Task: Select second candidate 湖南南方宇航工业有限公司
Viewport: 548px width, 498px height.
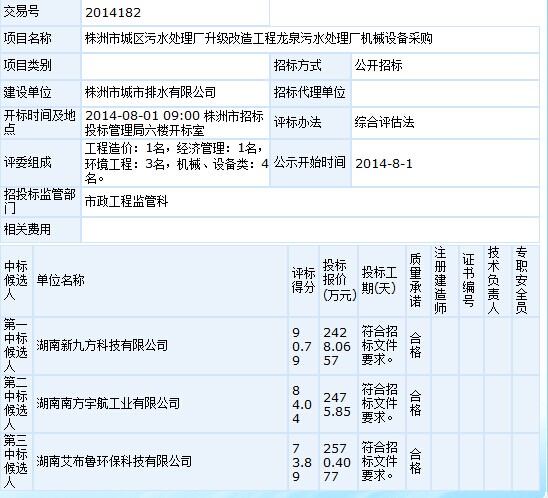Action: (x=108, y=403)
